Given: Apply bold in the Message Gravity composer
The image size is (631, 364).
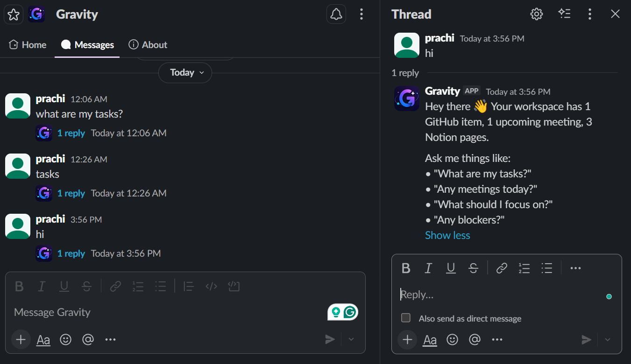Looking at the screenshot, I should [x=19, y=286].
